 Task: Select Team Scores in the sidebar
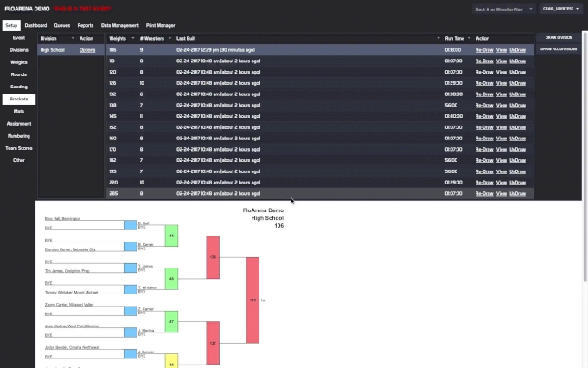(x=18, y=147)
